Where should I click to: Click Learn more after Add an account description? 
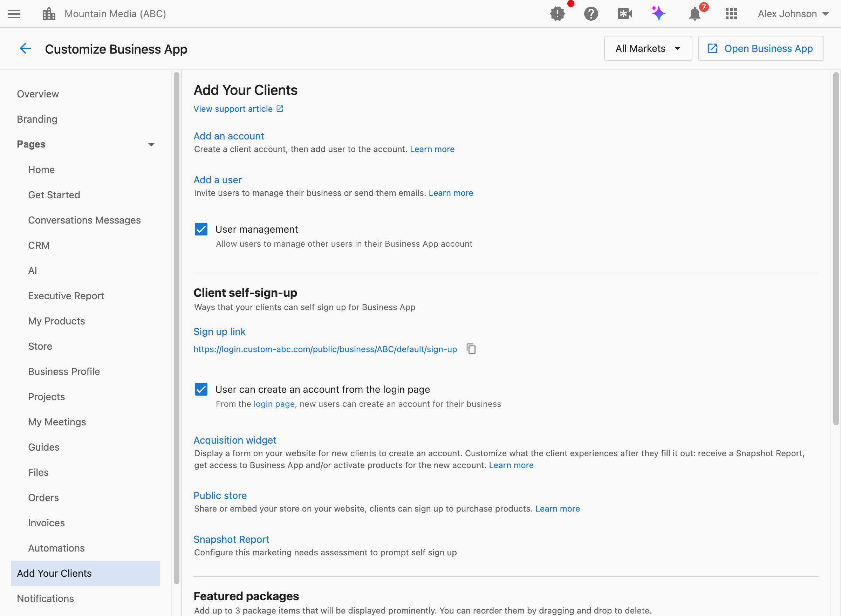(432, 149)
